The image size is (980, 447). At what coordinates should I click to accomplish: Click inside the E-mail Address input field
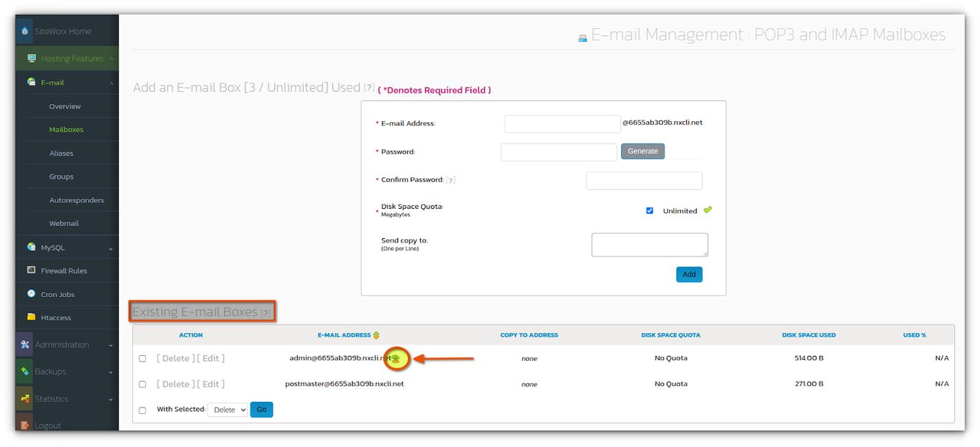coord(561,123)
